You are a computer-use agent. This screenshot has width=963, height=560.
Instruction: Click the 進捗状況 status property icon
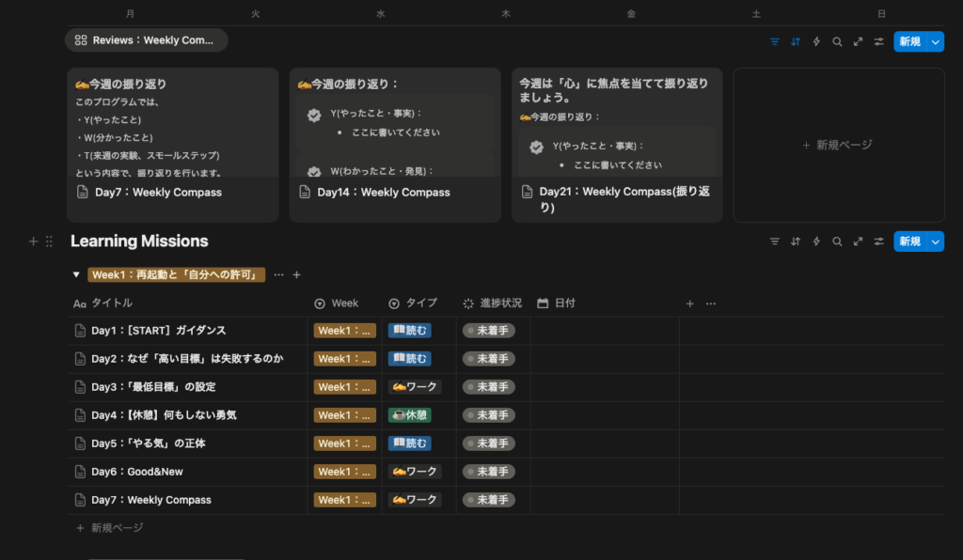click(467, 303)
